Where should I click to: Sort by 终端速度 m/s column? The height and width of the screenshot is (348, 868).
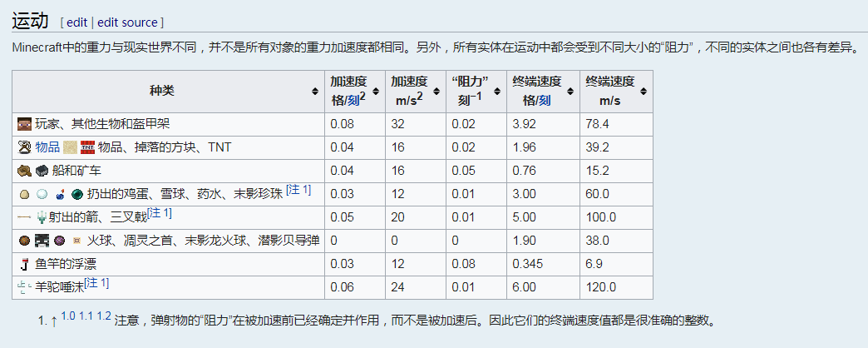(x=643, y=92)
